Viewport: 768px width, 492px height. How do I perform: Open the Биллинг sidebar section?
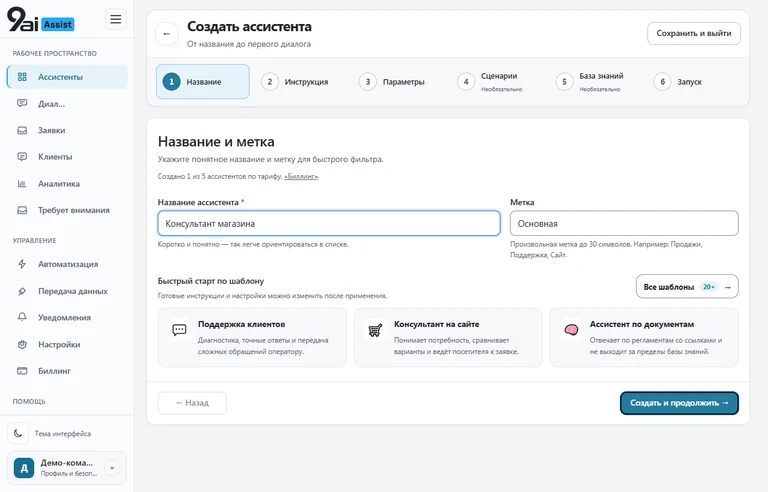coord(67,371)
